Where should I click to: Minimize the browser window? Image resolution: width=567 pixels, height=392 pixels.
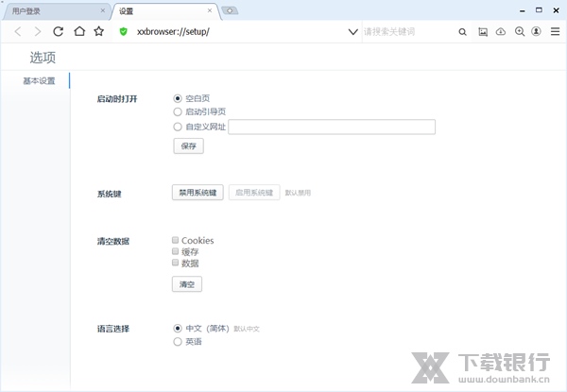coord(523,10)
